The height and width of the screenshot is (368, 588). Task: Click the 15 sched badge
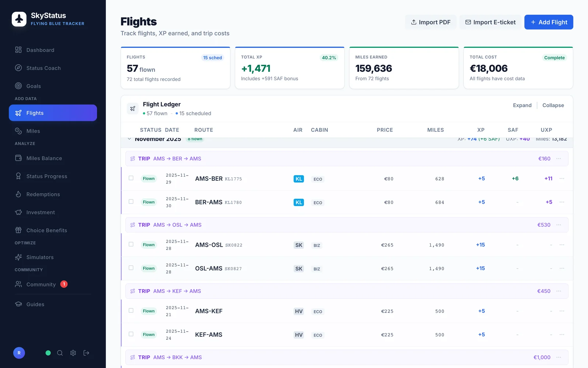coord(212,58)
